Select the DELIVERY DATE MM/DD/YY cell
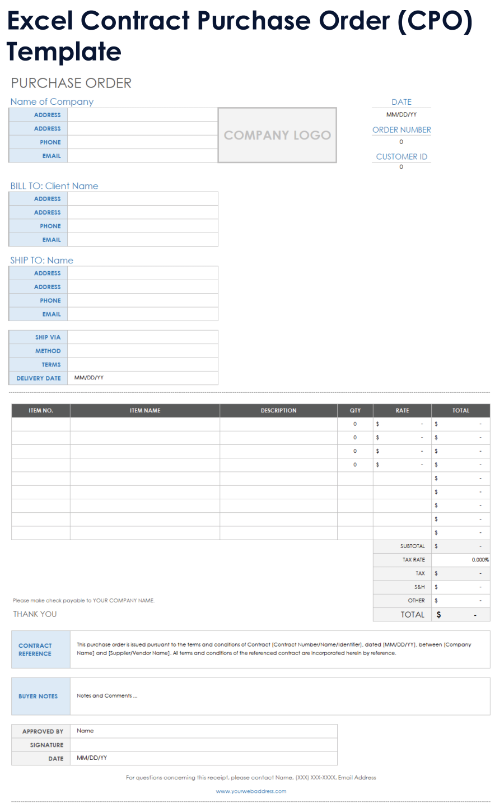 tap(142, 378)
